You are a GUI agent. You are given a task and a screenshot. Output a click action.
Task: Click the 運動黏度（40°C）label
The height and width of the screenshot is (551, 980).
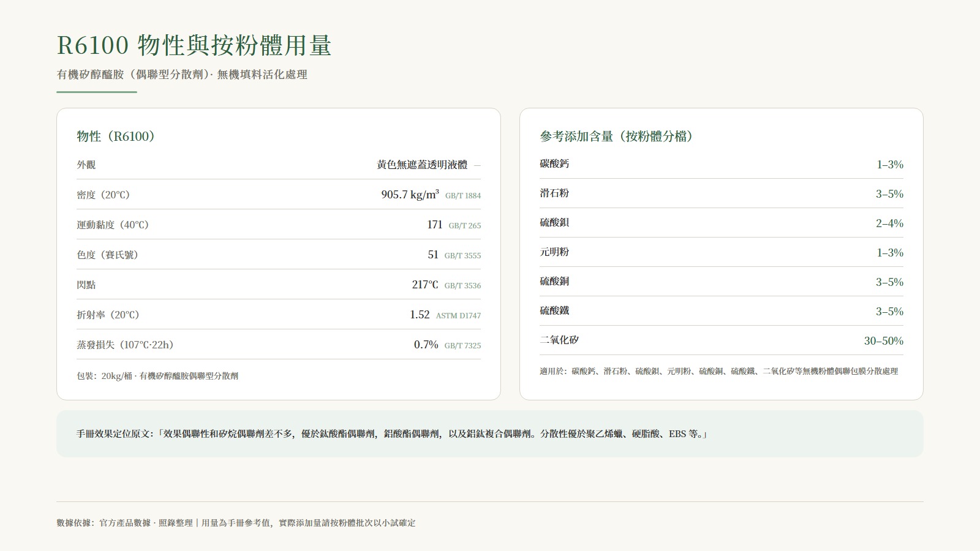click(113, 225)
